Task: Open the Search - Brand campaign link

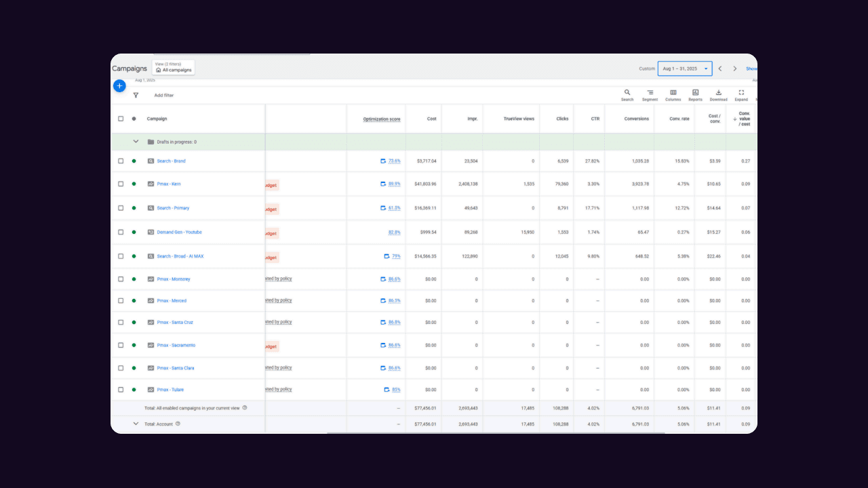Action: 171,161
